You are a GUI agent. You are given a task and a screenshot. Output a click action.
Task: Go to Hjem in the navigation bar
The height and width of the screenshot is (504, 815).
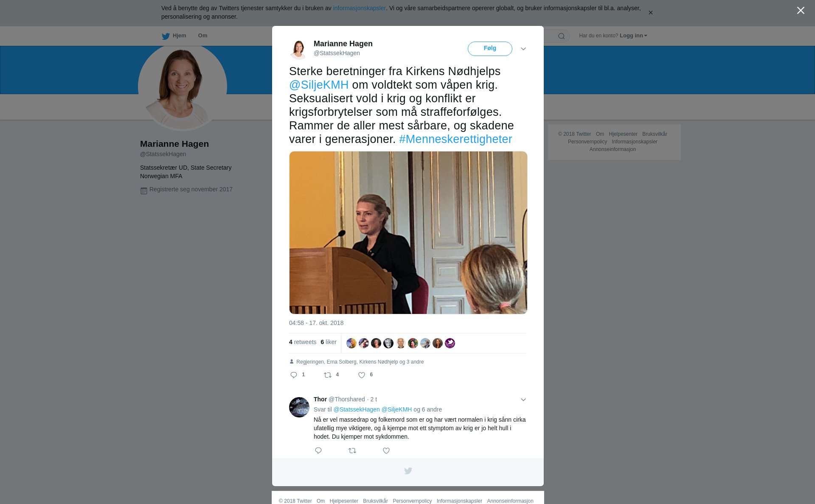point(180,36)
